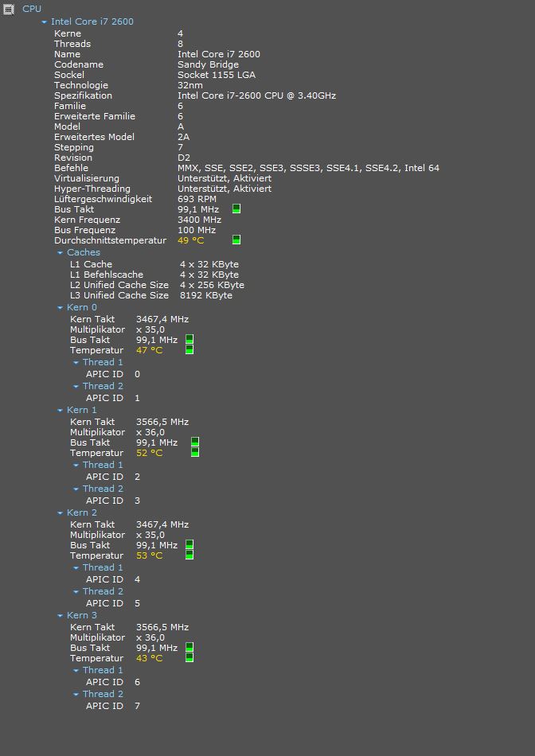
Task: Select the Kern Frequenz value 3400 MHz
Action: pyautogui.click(x=199, y=220)
